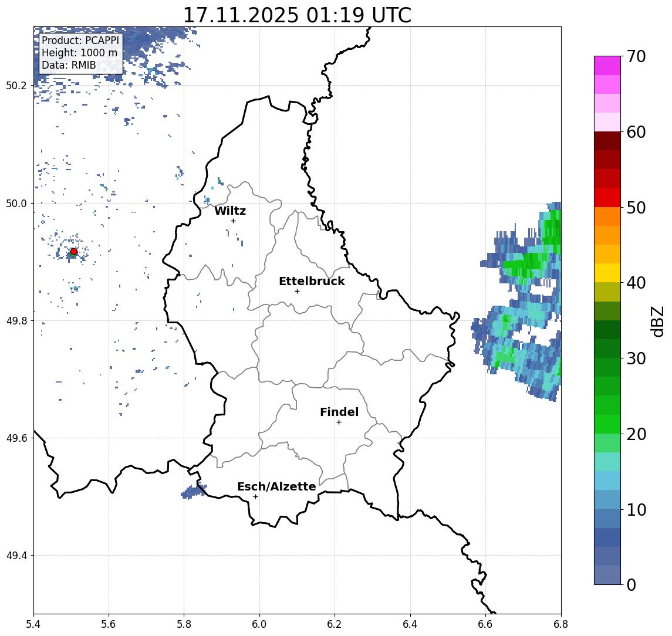Click the longitude tick label 6.2
This screenshot has width=672, height=636.
(x=335, y=624)
